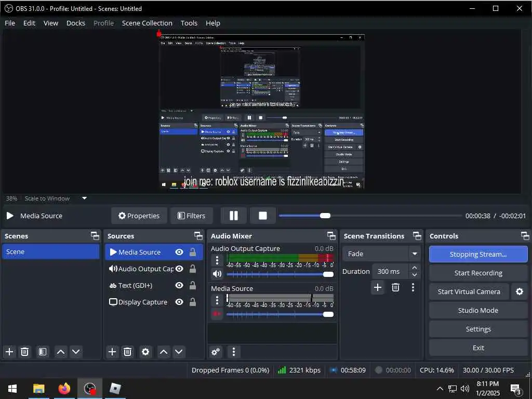Adjust Media Source volume slider

(x=280, y=314)
